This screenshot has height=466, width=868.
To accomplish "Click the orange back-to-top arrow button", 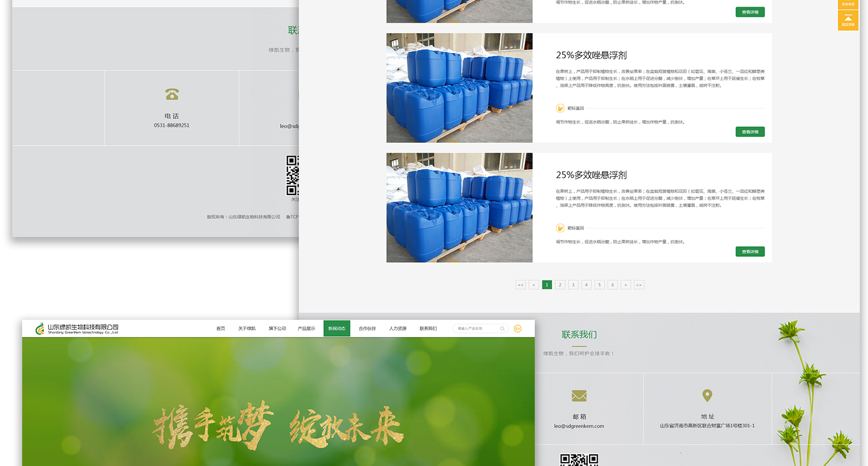I will (848, 20).
